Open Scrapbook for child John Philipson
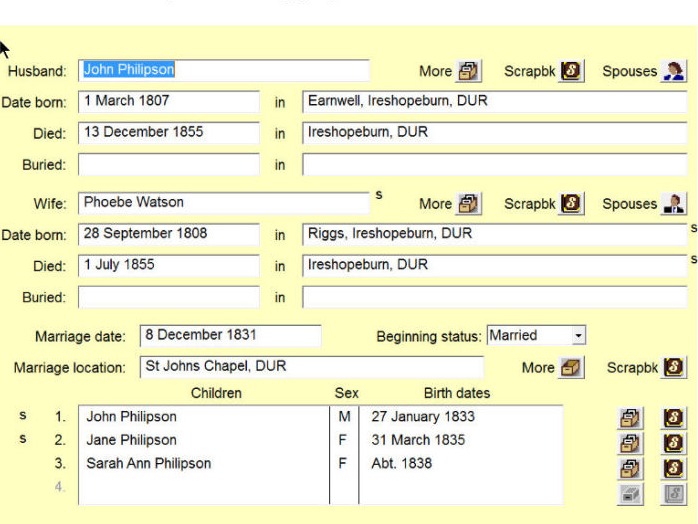698x524 pixels. click(674, 418)
